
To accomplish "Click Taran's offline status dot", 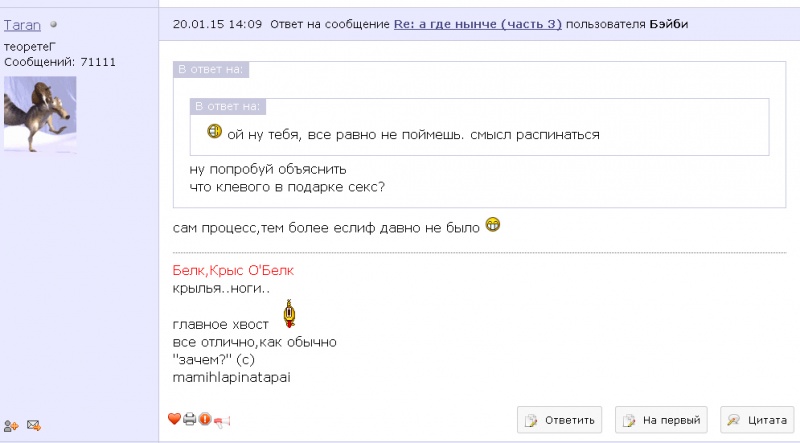I will coord(54,24).
